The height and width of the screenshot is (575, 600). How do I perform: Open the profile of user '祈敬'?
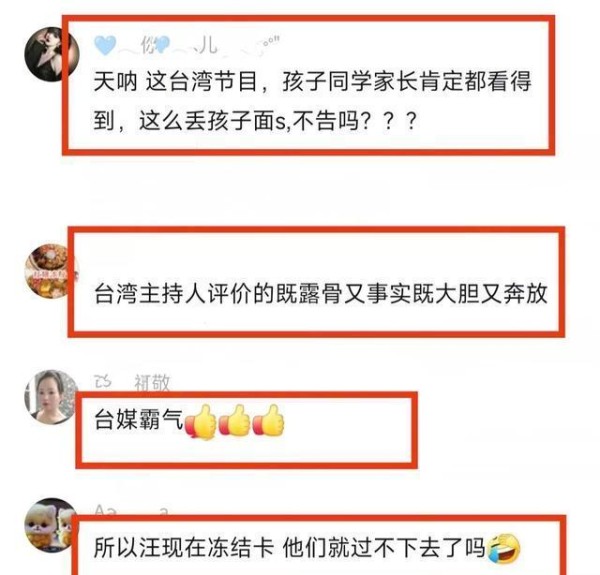pyautogui.click(x=152, y=382)
